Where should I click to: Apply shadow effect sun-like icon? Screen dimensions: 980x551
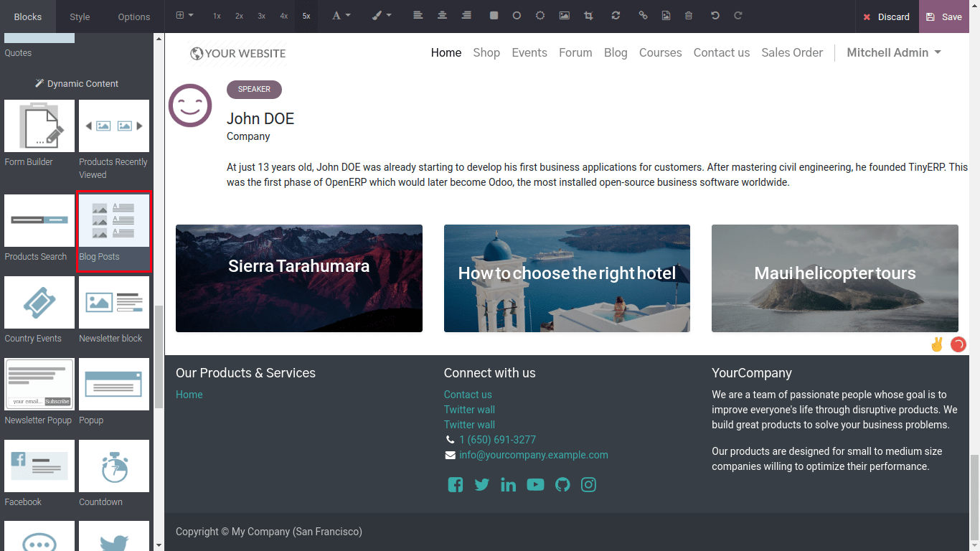(x=540, y=16)
